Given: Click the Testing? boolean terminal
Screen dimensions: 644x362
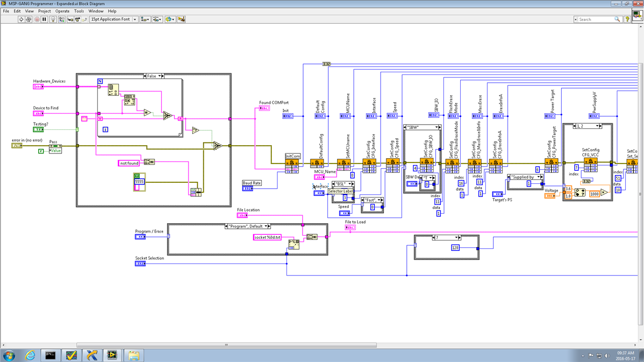Looking at the screenshot, I should tap(38, 129).
